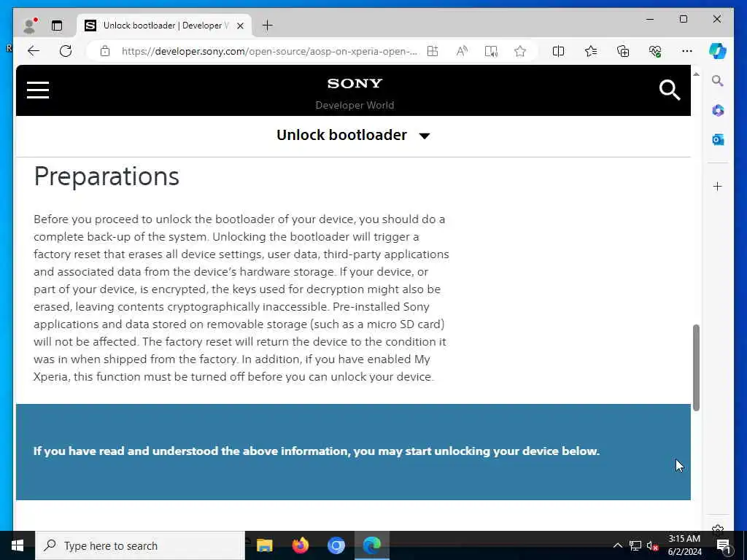Screen dimensions: 747x560
Task: Click the Sony site search magnifier
Action: click(670, 90)
